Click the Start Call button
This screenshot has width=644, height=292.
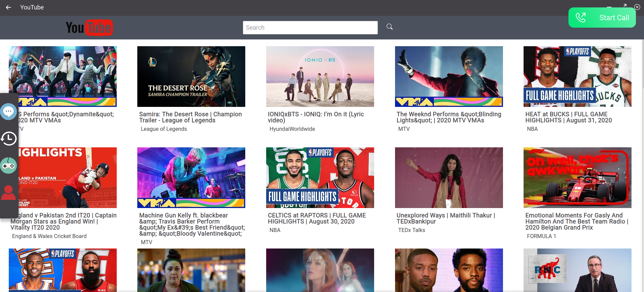coord(602,18)
